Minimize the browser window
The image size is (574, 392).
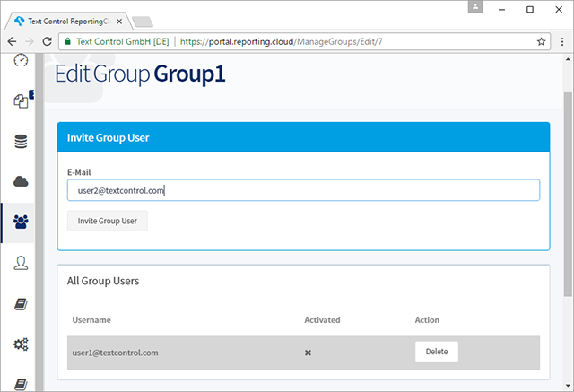pos(502,10)
